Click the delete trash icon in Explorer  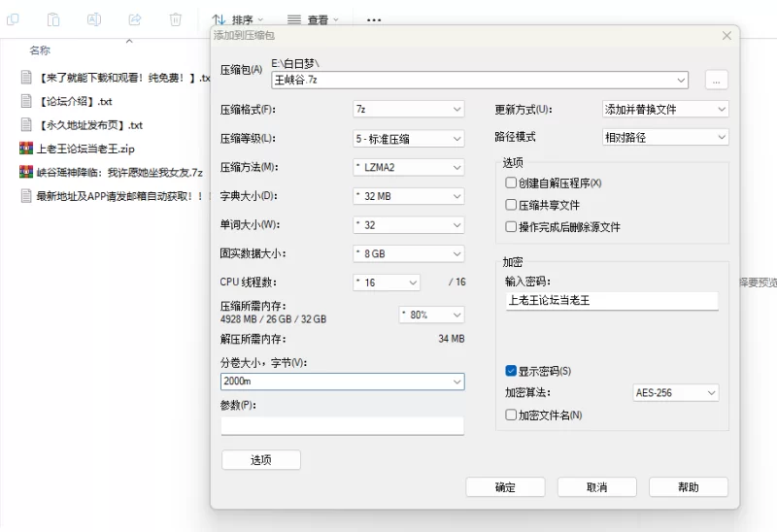176,19
